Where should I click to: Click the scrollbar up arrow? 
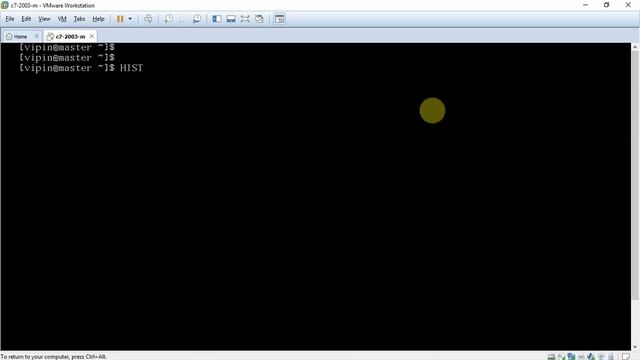[635, 47]
